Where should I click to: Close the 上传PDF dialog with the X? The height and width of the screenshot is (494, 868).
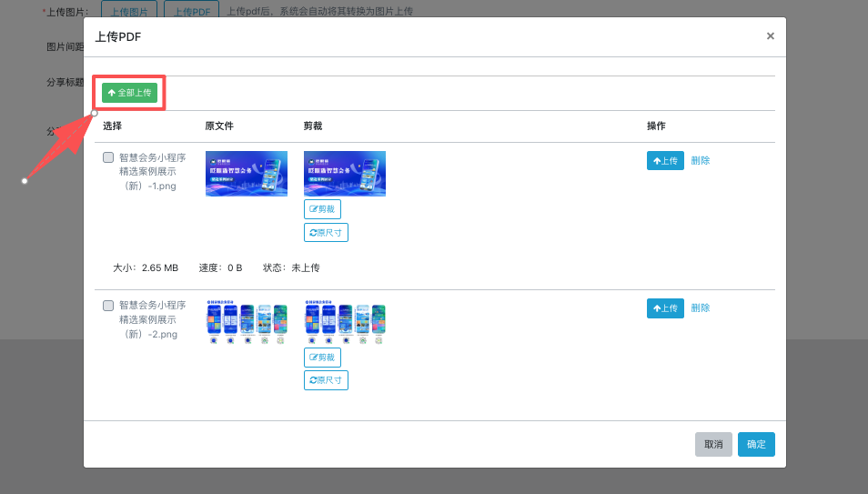[770, 36]
